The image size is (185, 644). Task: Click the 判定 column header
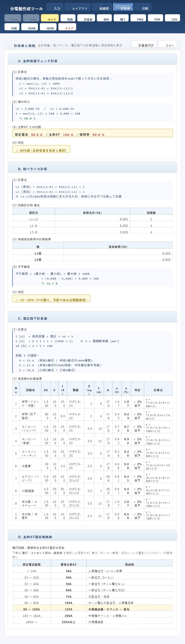click(x=137, y=389)
